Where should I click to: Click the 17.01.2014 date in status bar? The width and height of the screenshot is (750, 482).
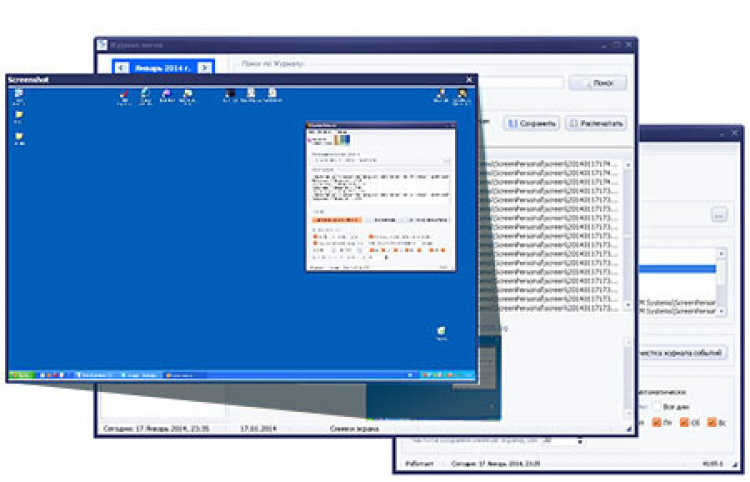click(258, 428)
